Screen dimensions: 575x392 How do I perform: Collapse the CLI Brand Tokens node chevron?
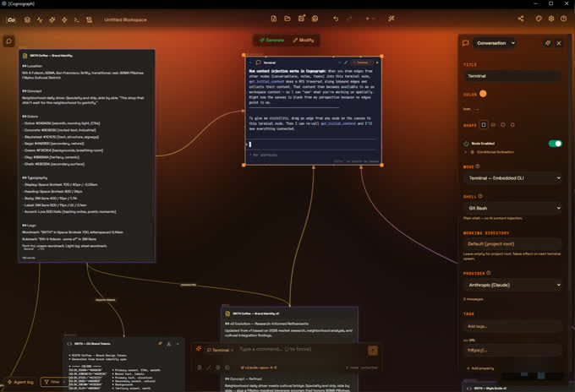[178, 344]
